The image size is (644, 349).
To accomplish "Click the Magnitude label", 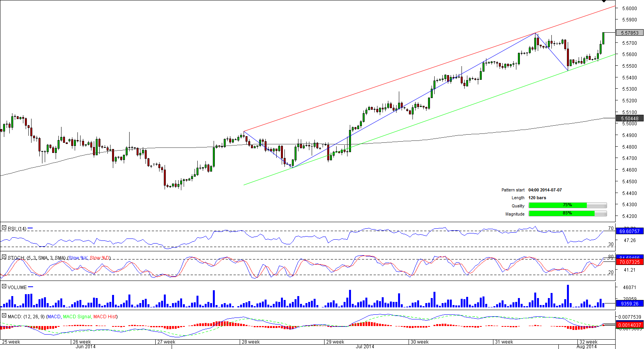I will click(515, 214).
